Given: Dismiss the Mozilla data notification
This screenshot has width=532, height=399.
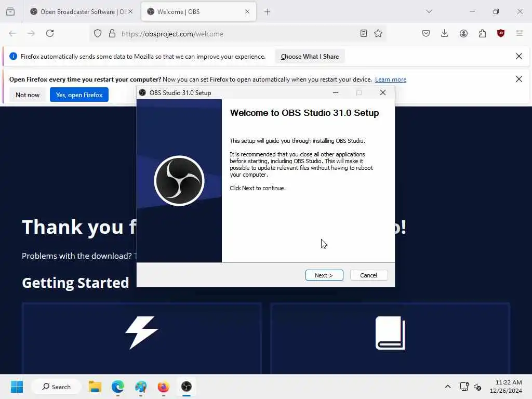Looking at the screenshot, I should click(519, 56).
